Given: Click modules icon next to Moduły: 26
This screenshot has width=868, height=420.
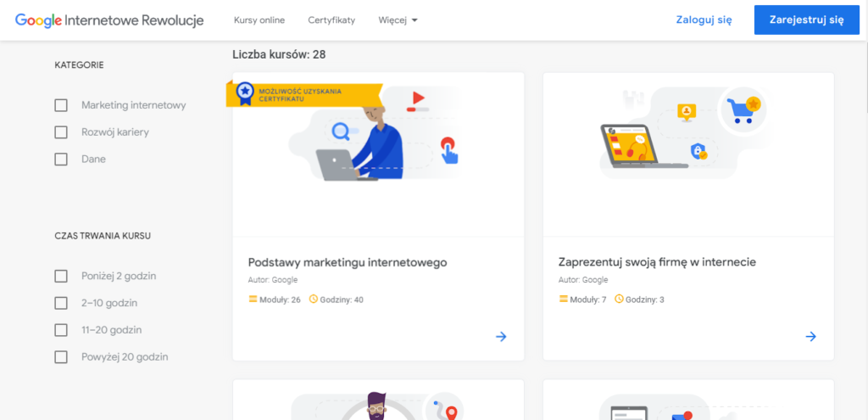Looking at the screenshot, I should coord(253,300).
